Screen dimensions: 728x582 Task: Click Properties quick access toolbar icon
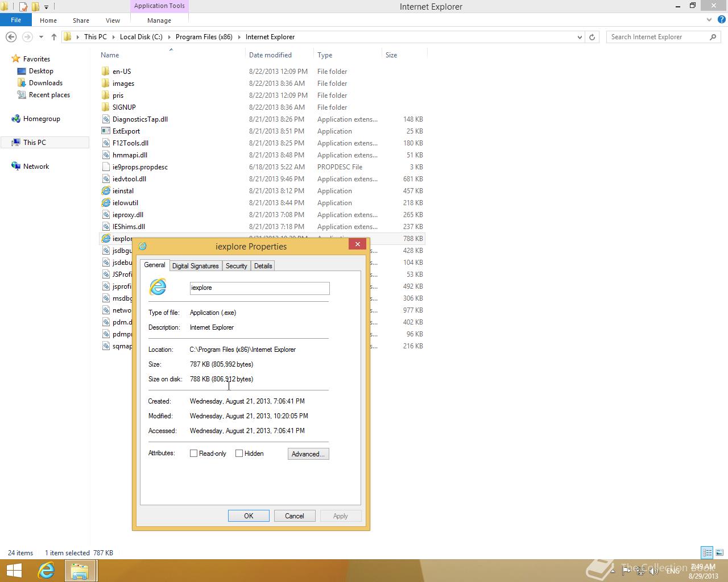click(x=23, y=7)
